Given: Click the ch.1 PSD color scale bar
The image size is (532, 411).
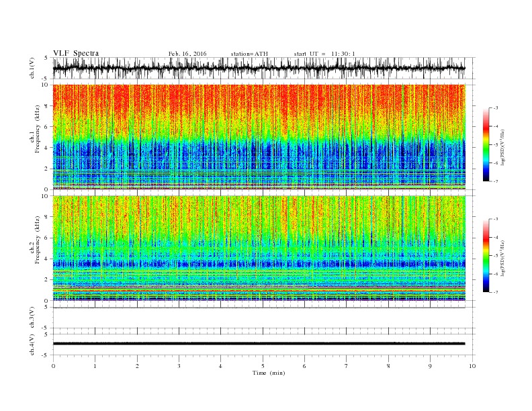Looking at the screenshot, I should pos(486,144).
